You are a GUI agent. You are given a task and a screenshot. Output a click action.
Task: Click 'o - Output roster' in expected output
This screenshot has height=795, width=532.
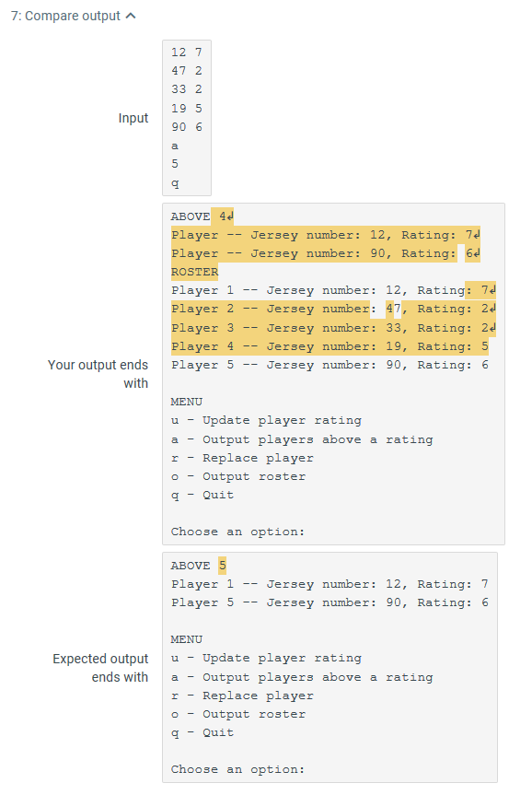pyautogui.click(x=238, y=714)
